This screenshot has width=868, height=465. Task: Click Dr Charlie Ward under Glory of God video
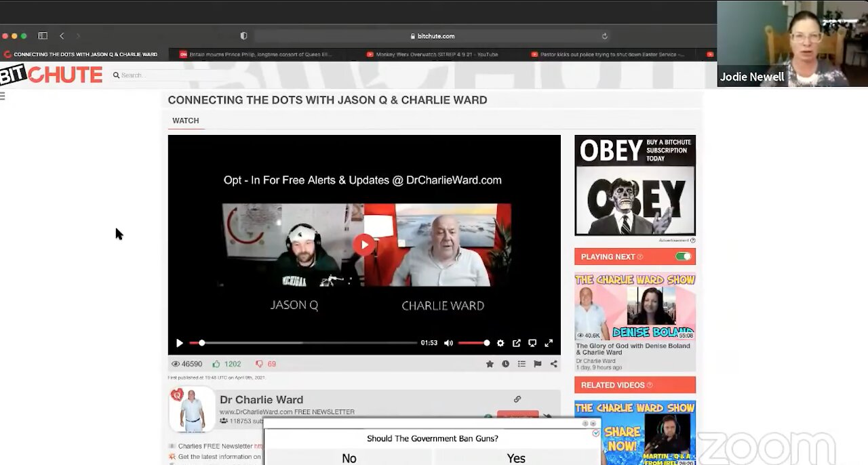(x=595, y=361)
